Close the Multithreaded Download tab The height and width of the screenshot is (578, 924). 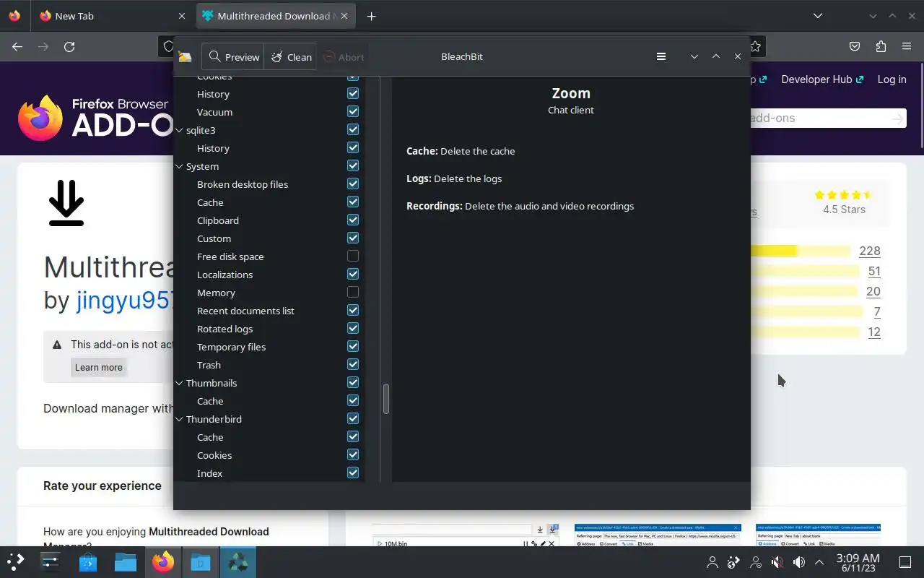tap(345, 16)
